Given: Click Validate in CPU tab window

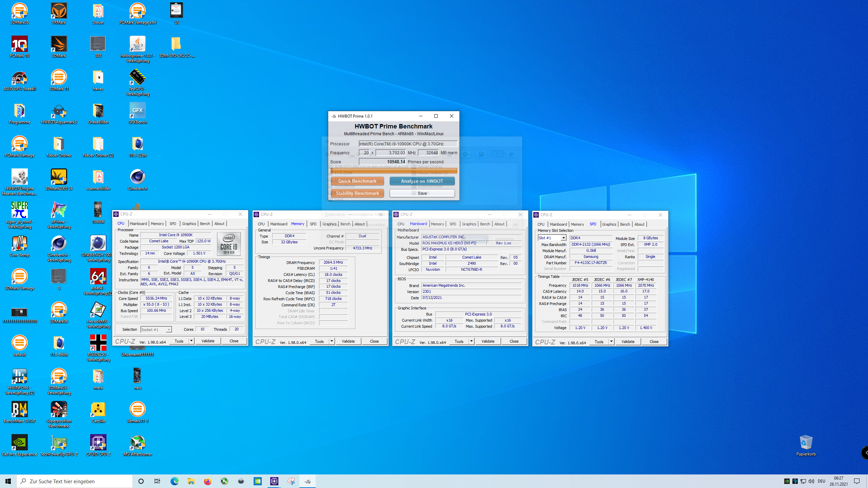Looking at the screenshot, I should (208, 341).
